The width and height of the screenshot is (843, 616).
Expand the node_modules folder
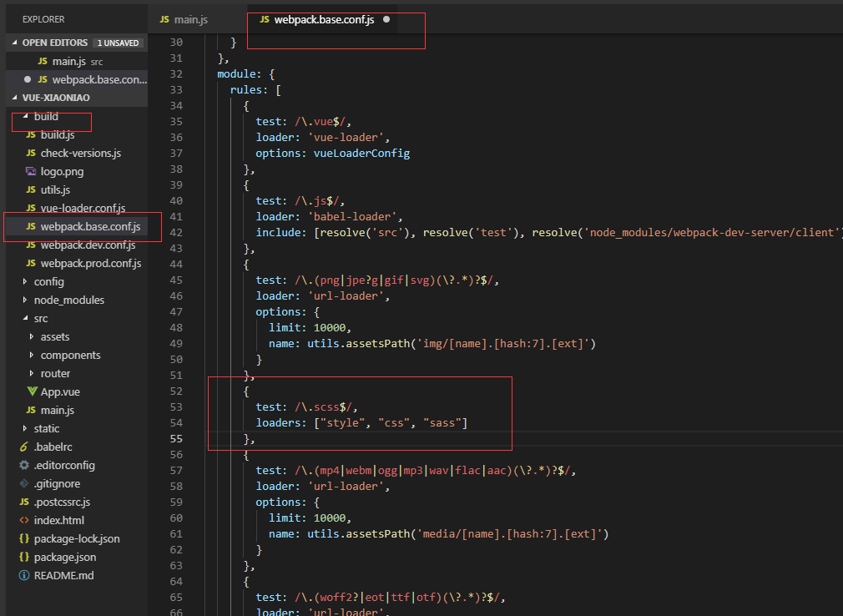25,300
